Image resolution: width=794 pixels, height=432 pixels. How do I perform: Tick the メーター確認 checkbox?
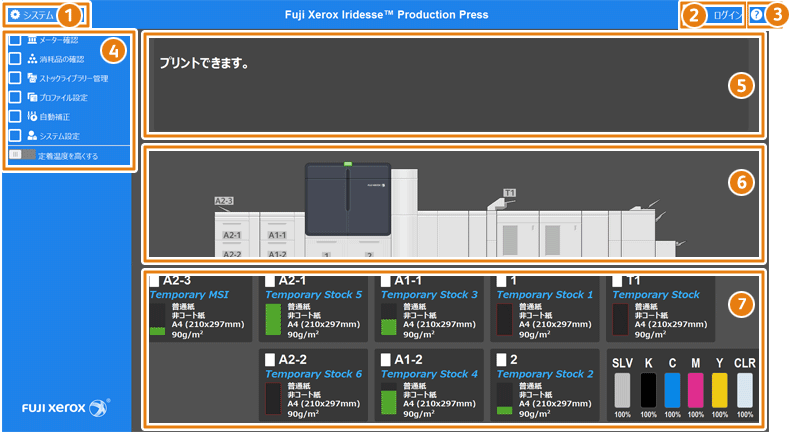click(x=15, y=40)
